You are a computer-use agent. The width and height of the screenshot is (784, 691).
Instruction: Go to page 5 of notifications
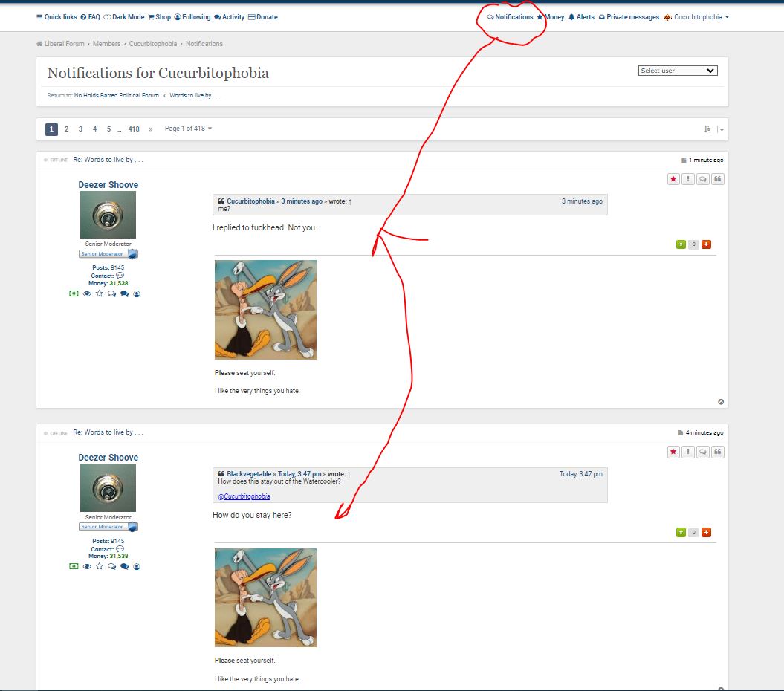[x=108, y=129]
